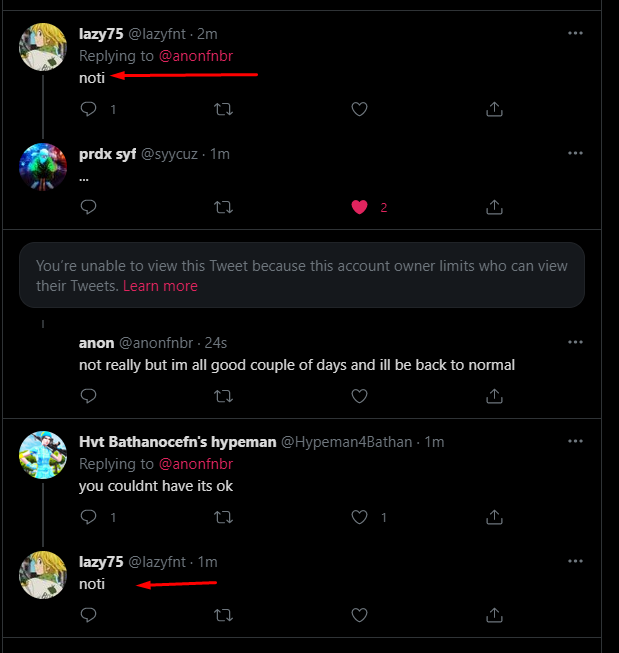The width and height of the screenshot is (619, 653).
Task: Open more options on anon's tweet
Action: (x=575, y=342)
